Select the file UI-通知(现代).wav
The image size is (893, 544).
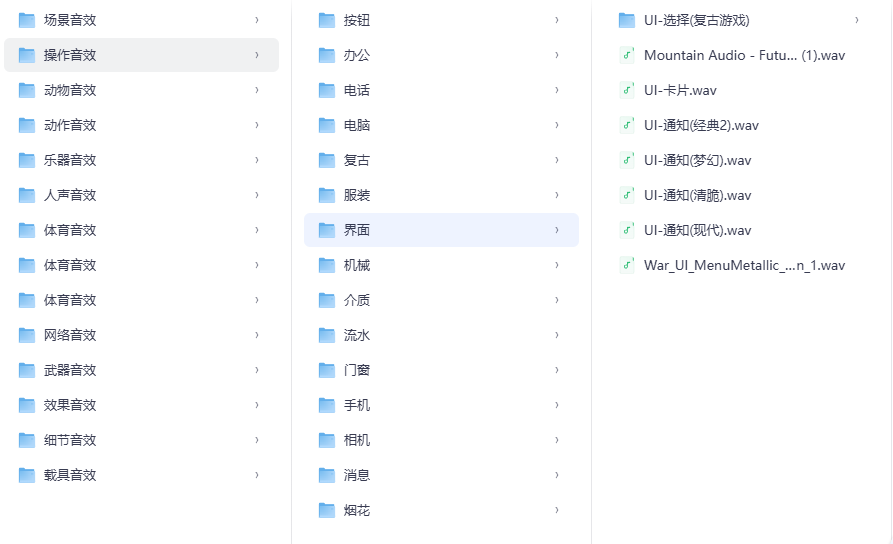click(x=697, y=230)
